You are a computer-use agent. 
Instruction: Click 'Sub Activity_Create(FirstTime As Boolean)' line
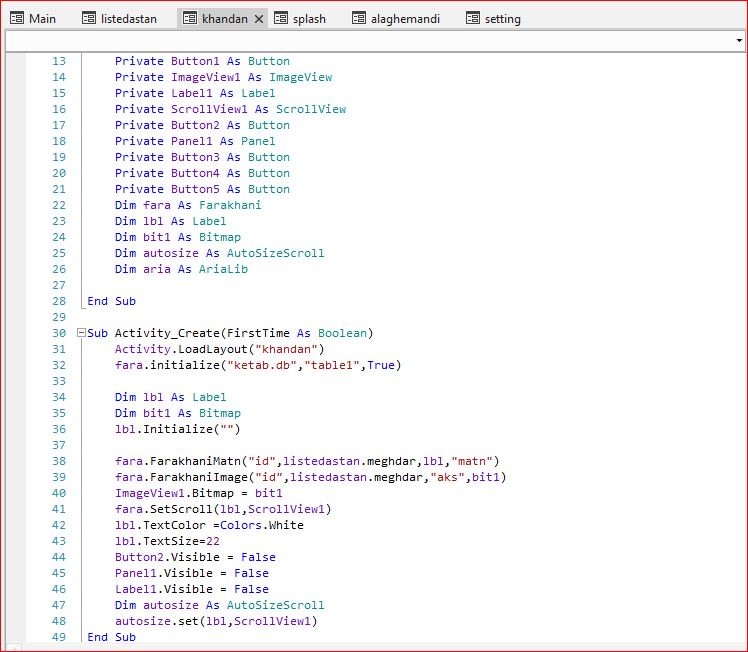[x=230, y=333]
